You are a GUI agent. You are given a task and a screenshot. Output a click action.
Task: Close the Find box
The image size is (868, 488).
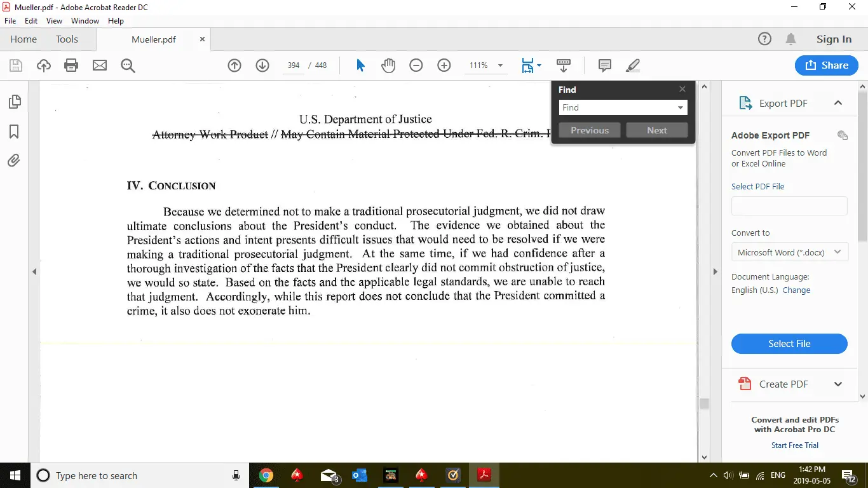[x=682, y=90]
